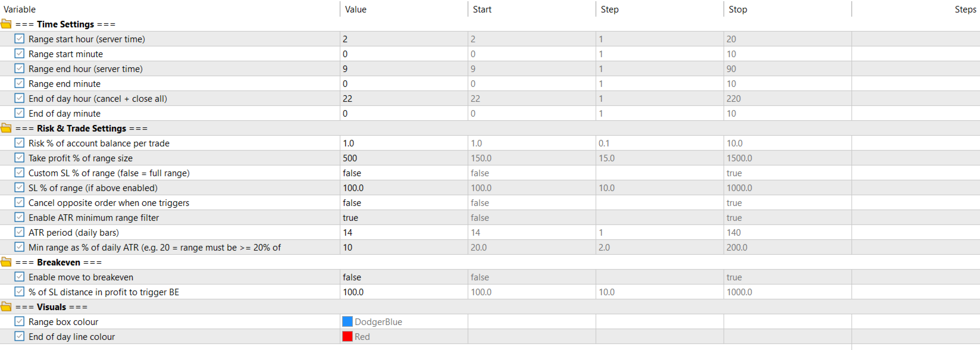Uncheck the Range start hour checkbox

coord(20,39)
